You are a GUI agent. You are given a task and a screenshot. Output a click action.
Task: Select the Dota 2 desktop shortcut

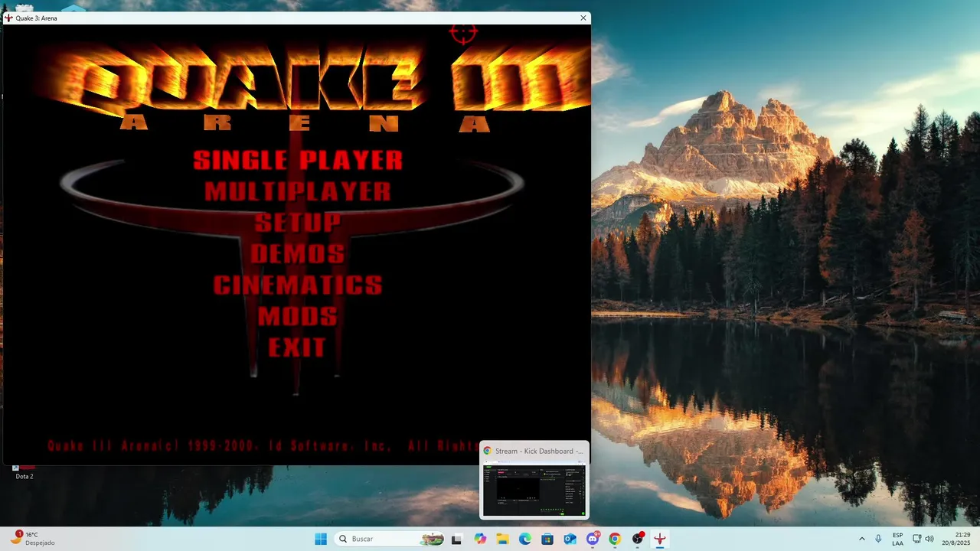click(x=24, y=471)
